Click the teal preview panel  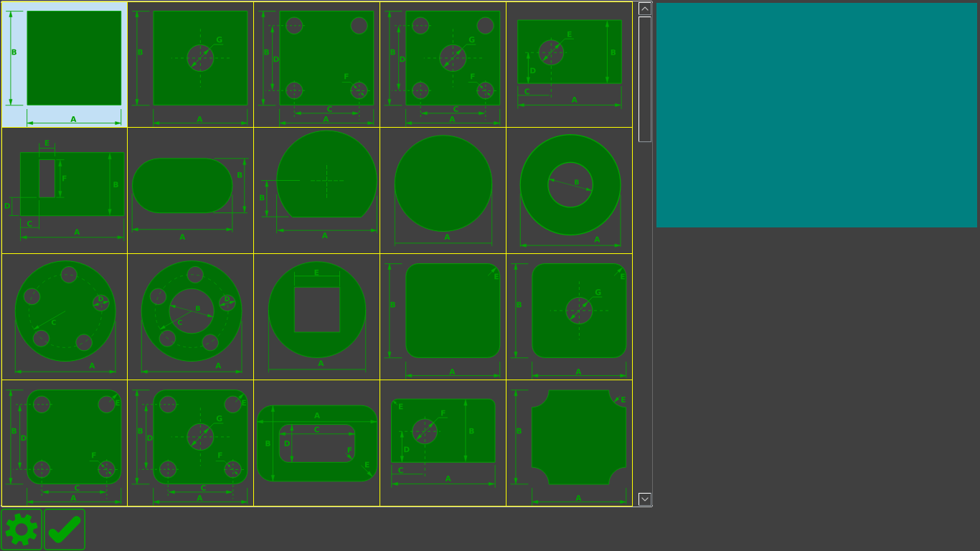816,115
